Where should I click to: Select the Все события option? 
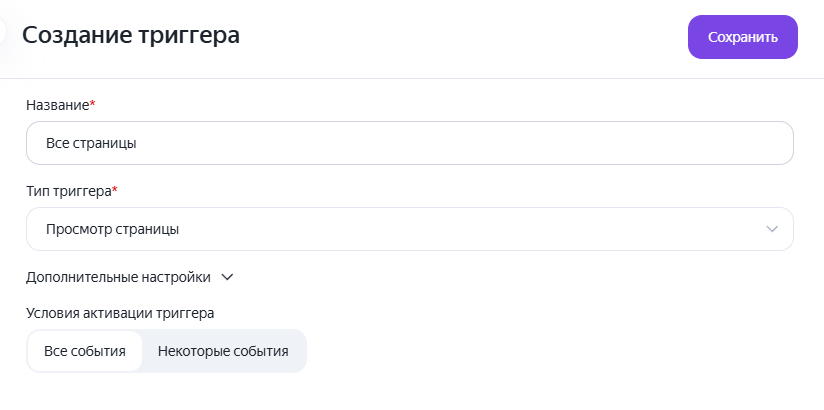coord(85,351)
